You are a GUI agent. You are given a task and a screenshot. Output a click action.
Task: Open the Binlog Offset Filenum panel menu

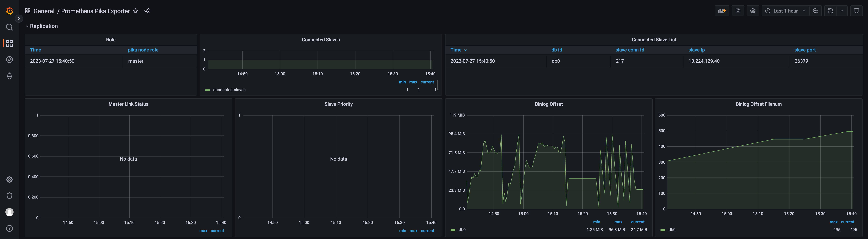[x=758, y=104]
